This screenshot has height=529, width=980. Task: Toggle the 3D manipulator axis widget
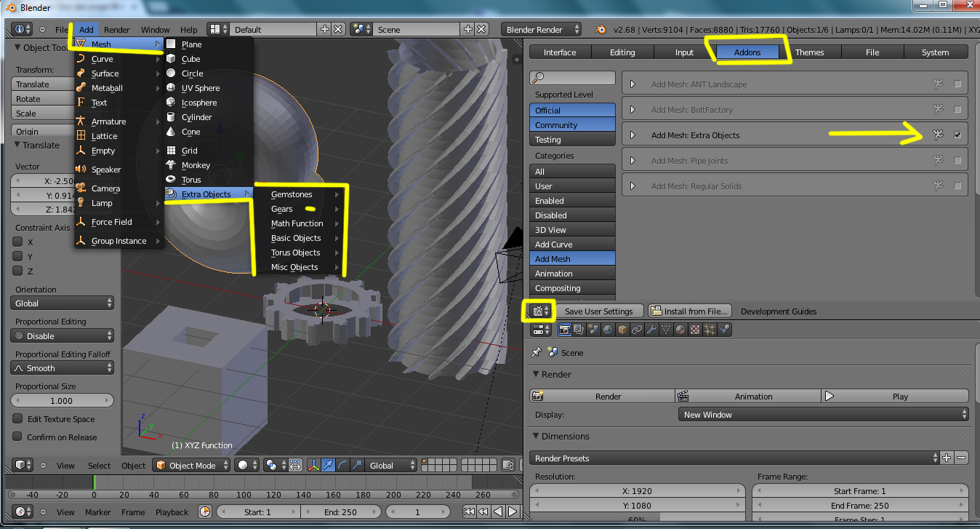(315, 466)
